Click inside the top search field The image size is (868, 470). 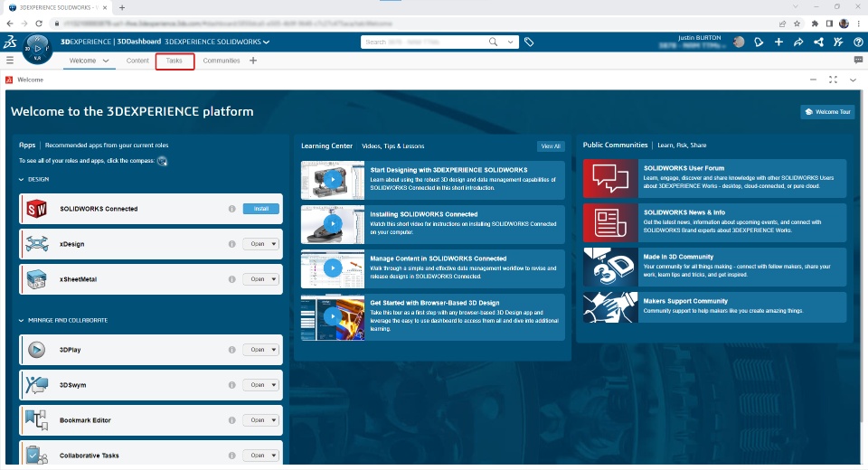coord(423,42)
